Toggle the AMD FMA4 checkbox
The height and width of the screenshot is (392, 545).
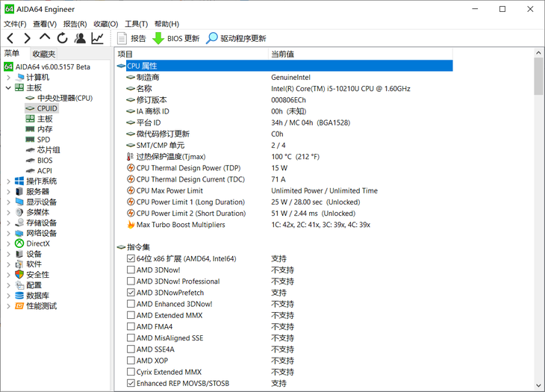tap(131, 327)
